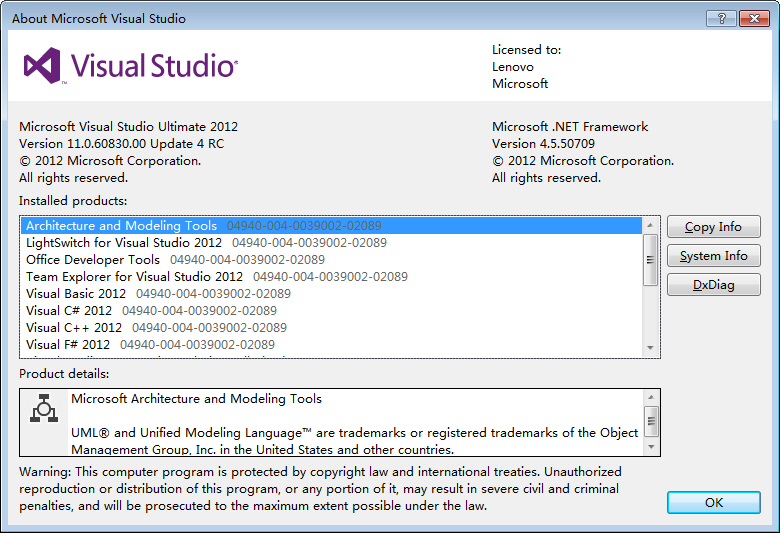Select Visual F# 2012 entry
The height and width of the screenshot is (533, 780).
click(68, 345)
